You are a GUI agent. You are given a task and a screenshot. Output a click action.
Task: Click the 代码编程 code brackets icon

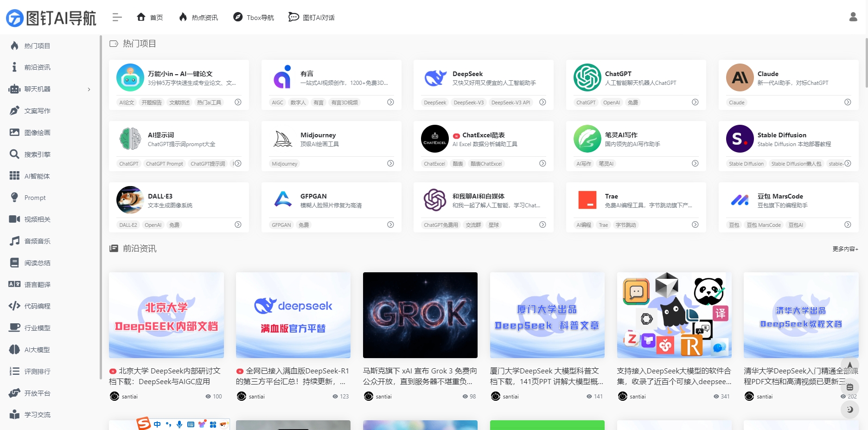point(14,306)
